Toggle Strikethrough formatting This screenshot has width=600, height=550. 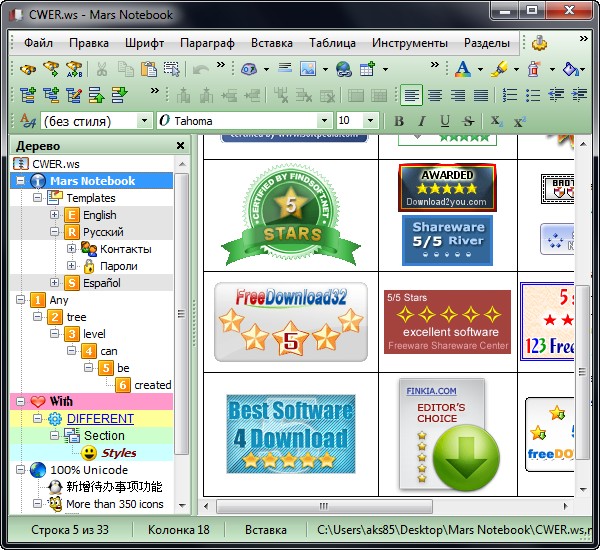pos(468,121)
